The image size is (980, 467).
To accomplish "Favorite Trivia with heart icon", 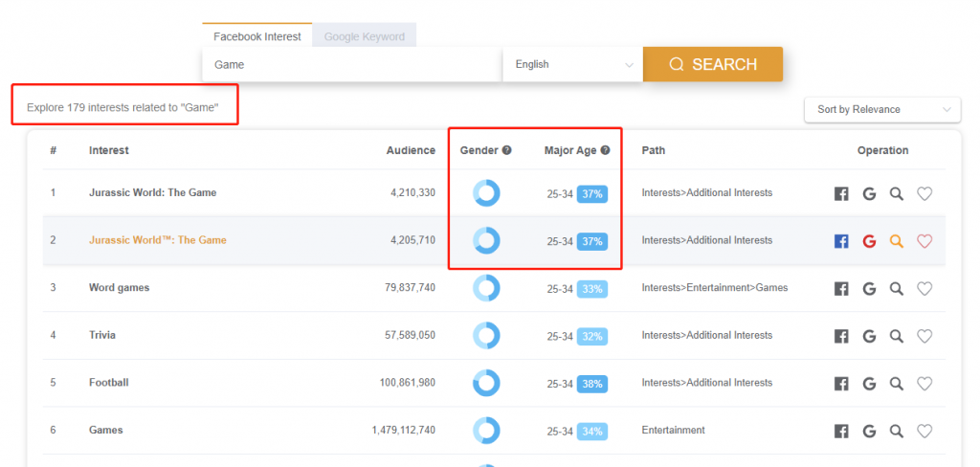I will point(924,336).
